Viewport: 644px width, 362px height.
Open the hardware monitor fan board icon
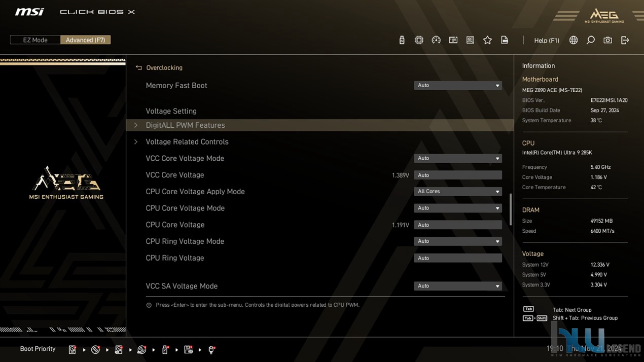[x=470, y=40]
